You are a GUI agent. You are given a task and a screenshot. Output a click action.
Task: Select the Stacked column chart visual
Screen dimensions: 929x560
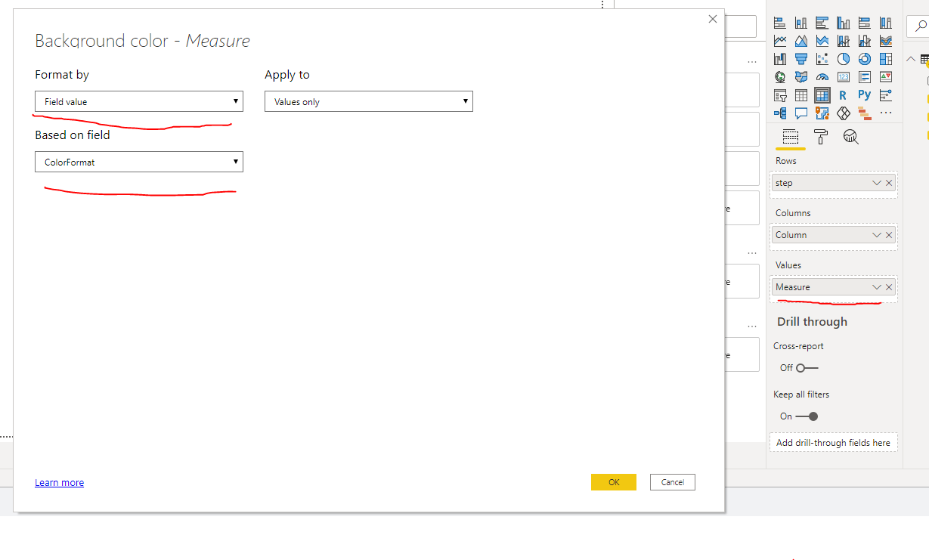pos(801,23)
